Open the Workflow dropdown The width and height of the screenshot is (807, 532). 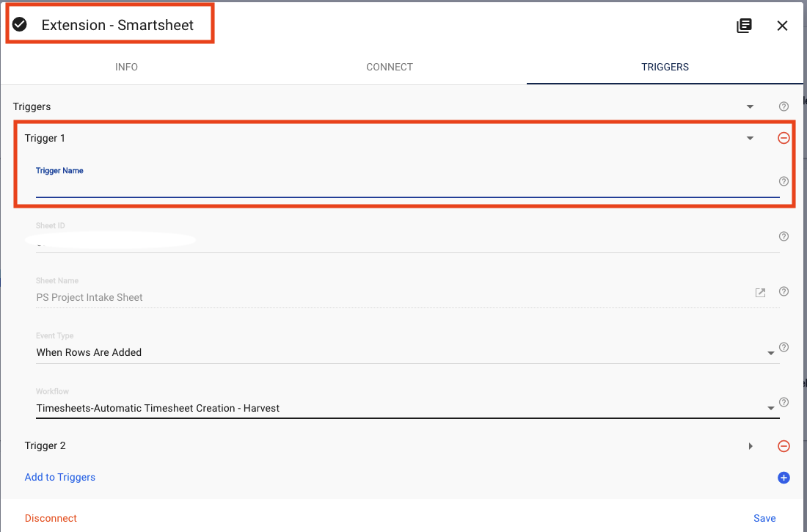point(407,409)
